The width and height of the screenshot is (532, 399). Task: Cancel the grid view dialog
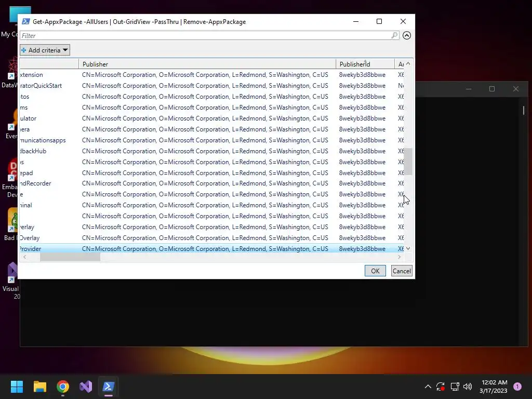coord(402,271)
